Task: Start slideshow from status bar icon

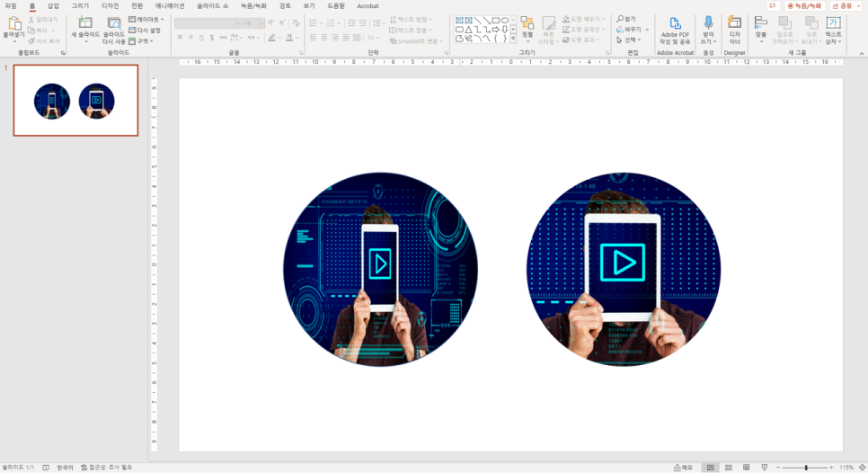Action: [x=765, y=468]
